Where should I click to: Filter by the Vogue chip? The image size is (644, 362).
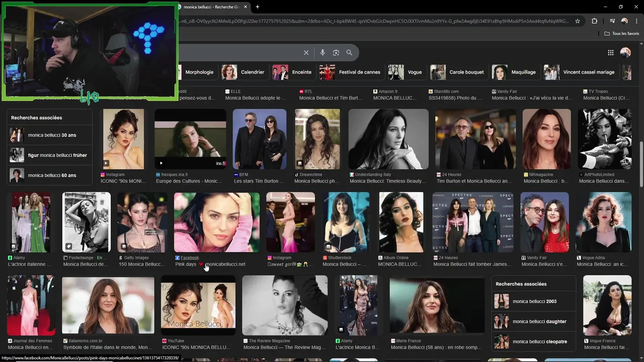406,72
